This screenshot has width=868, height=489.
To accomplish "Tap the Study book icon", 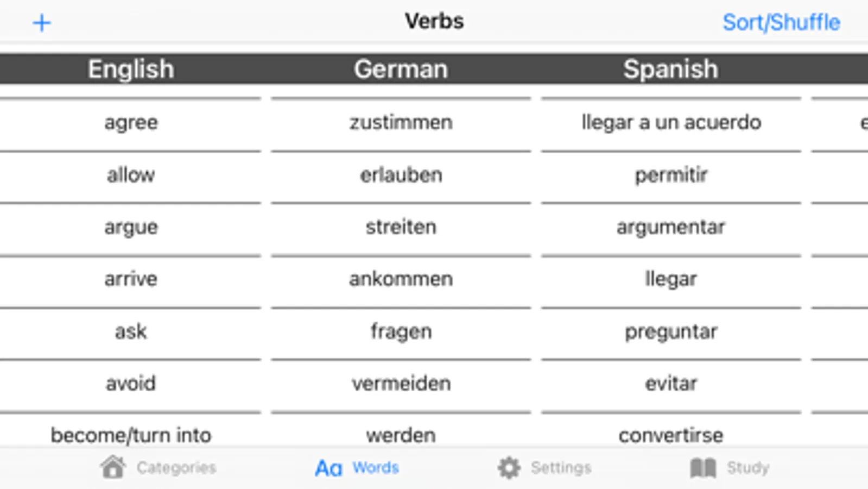I will click(703, 468).
